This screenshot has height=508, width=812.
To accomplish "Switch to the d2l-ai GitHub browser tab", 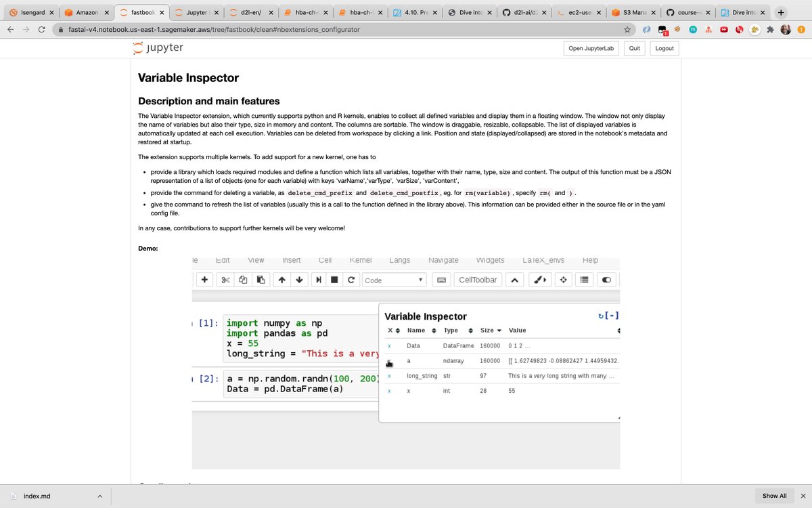I will [523, 12].
